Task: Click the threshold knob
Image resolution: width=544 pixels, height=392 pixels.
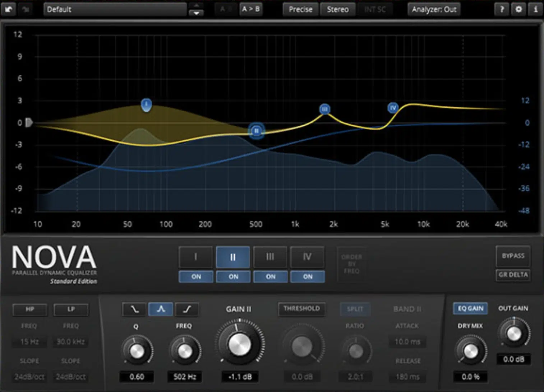Action: 302,346
